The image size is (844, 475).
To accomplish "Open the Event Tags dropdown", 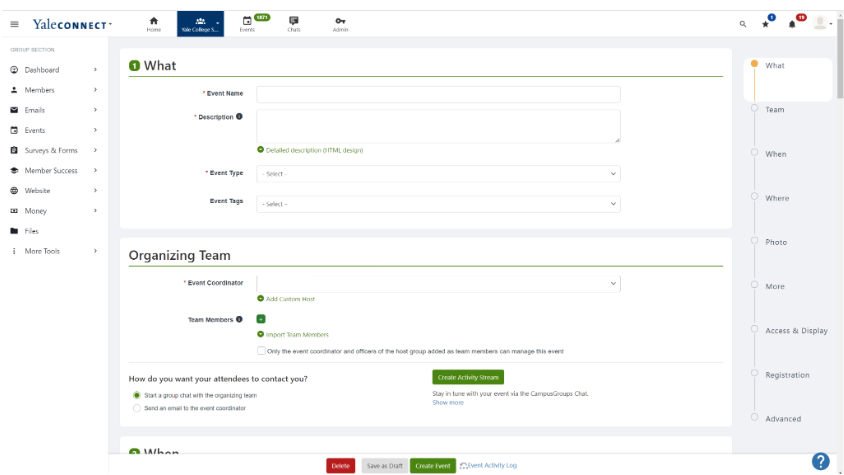I will (x=438, y=204).
